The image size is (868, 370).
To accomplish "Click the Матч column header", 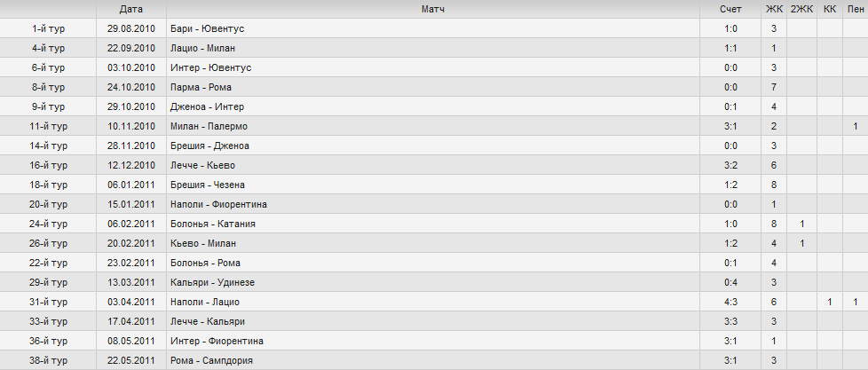I will pos(433,10).
